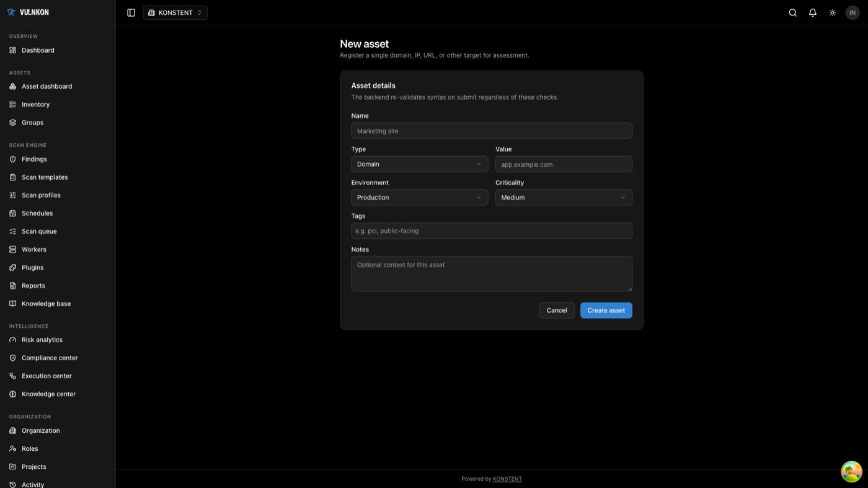Open the Environment dropdown set to Production
Screen dimensions: 868x488
coord(419,197)
